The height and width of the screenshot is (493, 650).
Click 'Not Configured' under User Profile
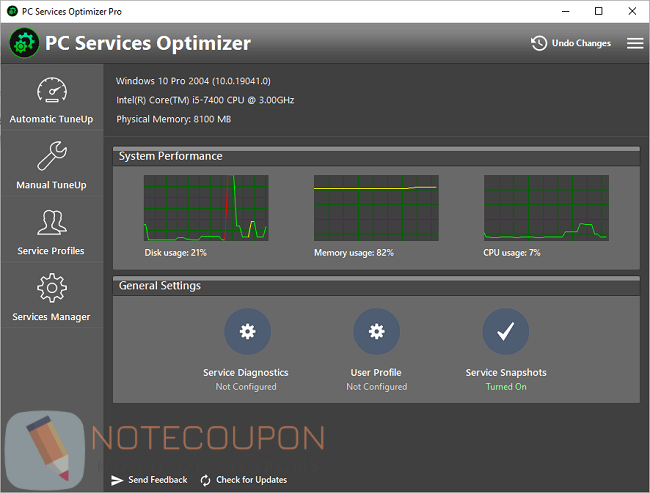tap(377, 386)
